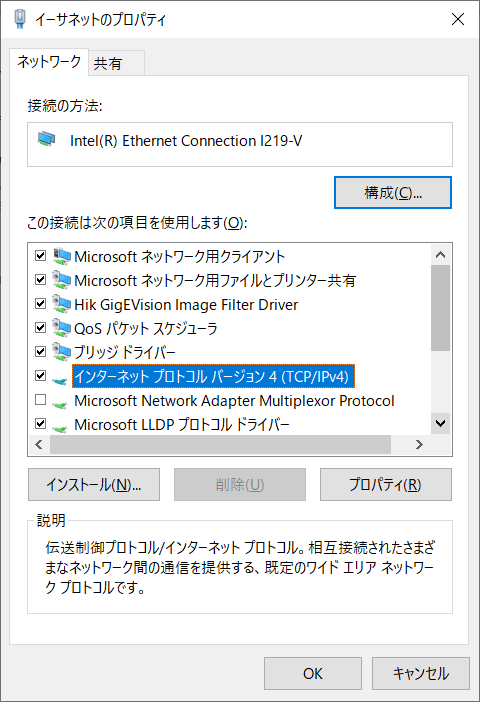
Task: Click the Hik GigEVision Filter Driver icon
Action: pos(62,304)
